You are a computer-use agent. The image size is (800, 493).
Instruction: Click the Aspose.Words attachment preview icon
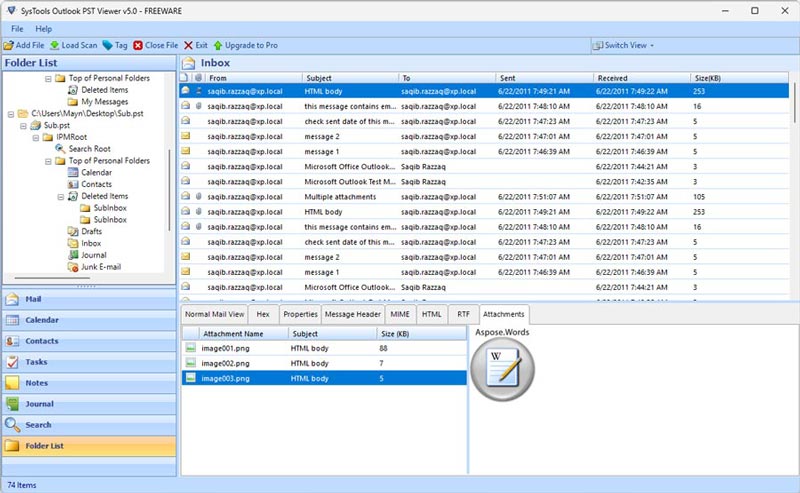(x=502, y=369)
